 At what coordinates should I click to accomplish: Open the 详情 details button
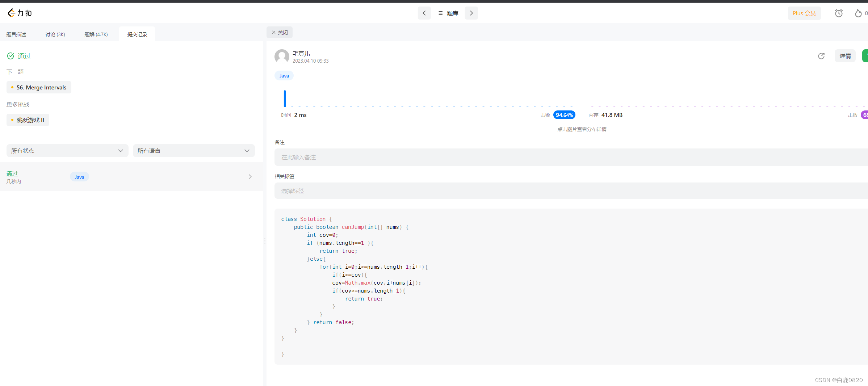click(845, 56)
